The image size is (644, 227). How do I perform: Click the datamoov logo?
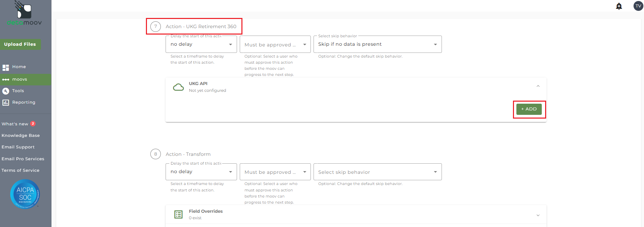point(24,14)
